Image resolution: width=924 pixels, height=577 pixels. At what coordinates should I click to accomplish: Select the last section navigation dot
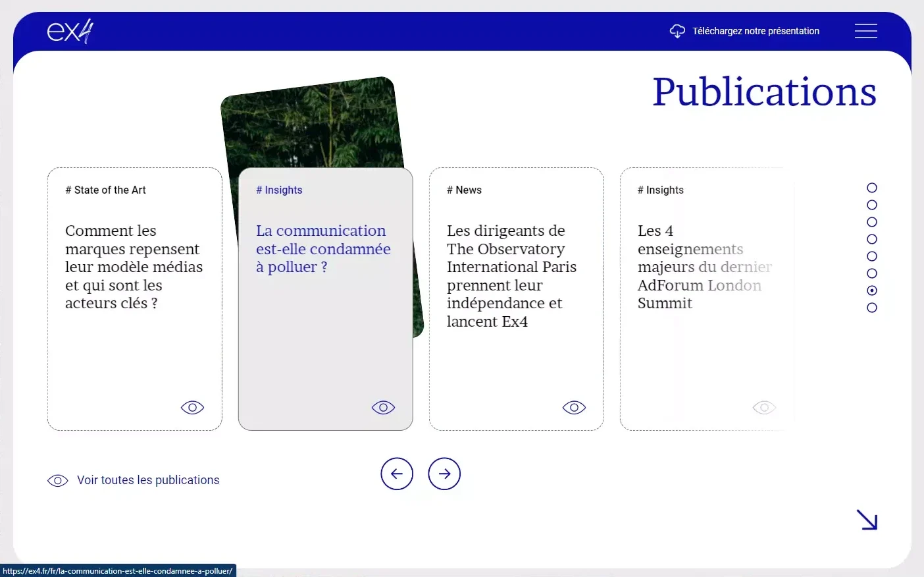coord(872,308)
